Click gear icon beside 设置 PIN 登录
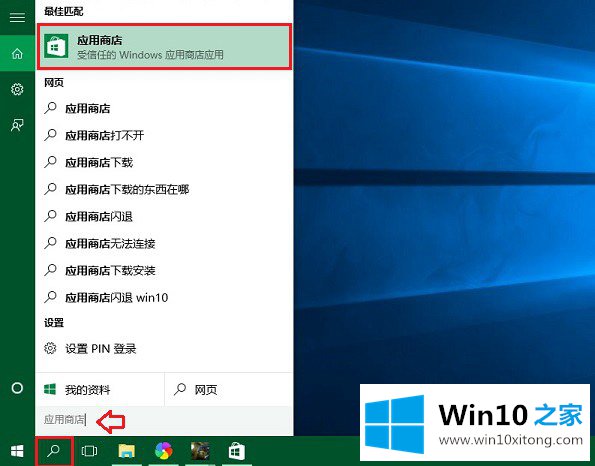Image resolution: width=595 pixels, height=466 pixels. (x=50, y=348)
